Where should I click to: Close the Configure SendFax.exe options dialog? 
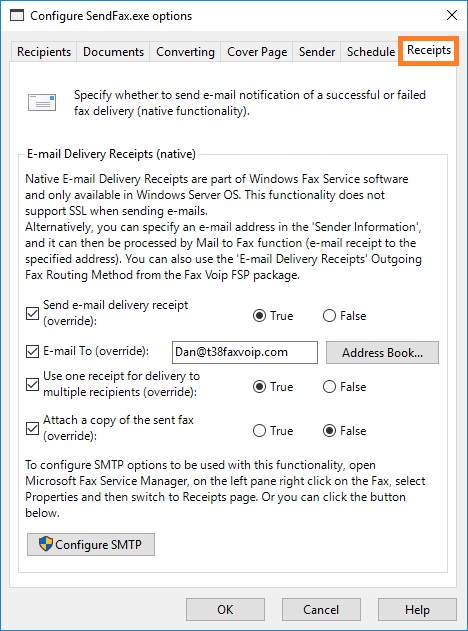[x=452, y=15]
